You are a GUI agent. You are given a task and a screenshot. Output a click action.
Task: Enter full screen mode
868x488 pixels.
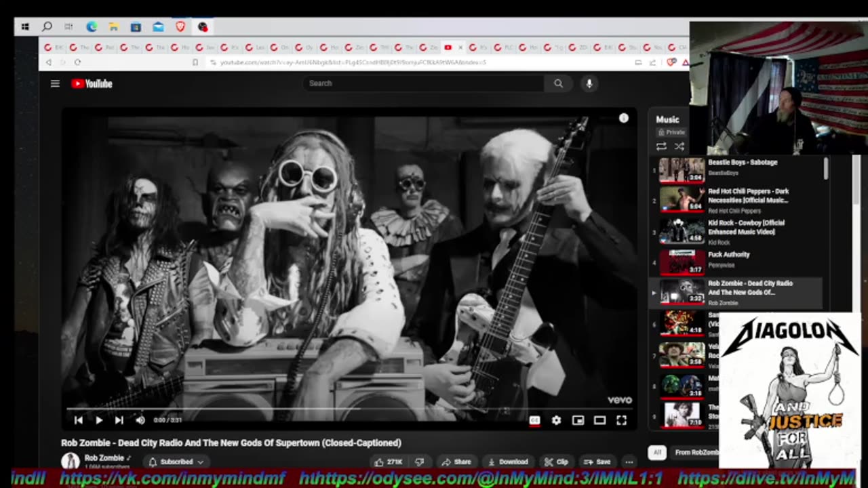click(621, 420)
